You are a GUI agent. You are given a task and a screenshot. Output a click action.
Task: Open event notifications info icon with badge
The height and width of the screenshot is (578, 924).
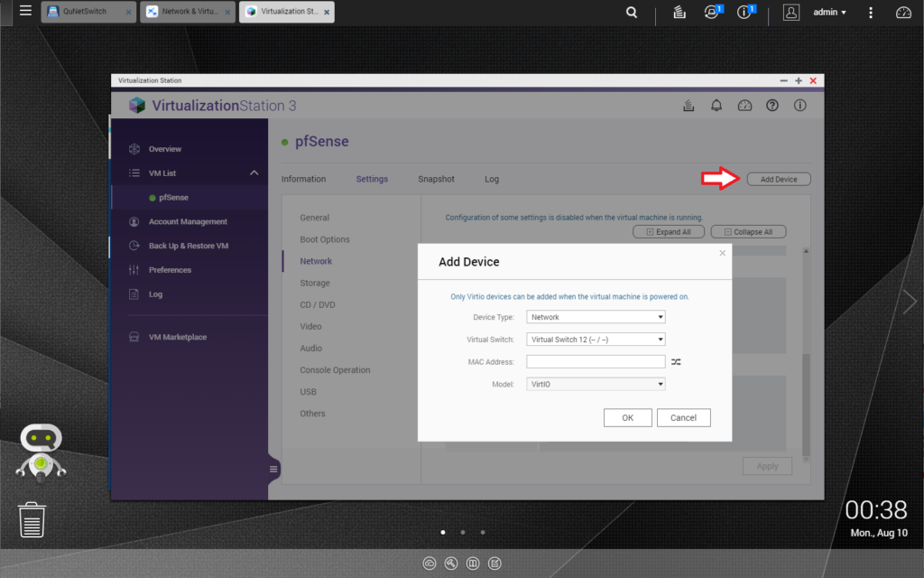[x=745, y=11]
